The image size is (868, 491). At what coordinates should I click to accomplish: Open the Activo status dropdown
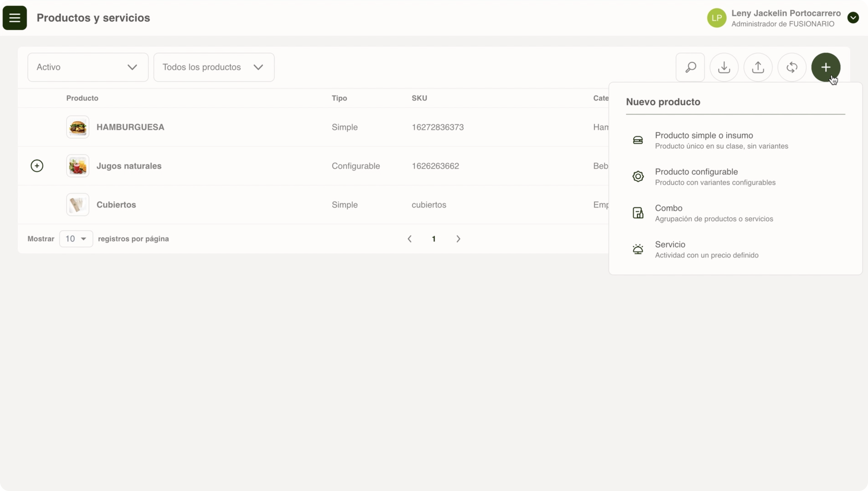click(x=88, y=67)
